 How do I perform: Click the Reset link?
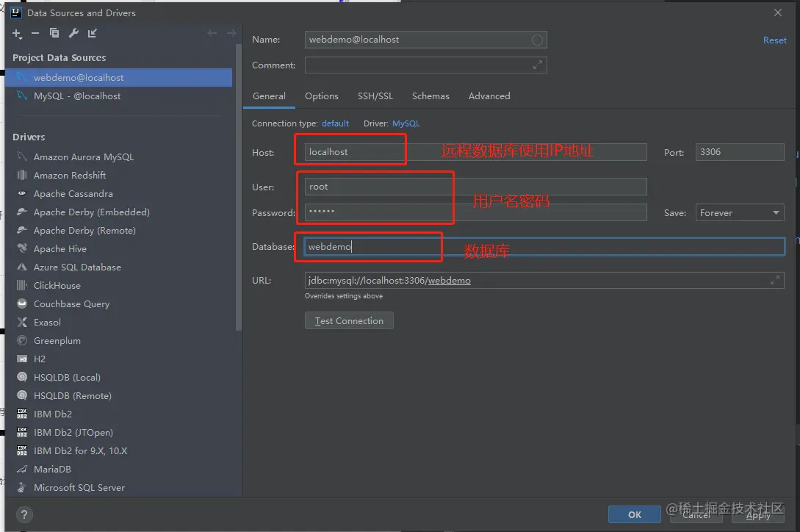click(x=774, y=40)
